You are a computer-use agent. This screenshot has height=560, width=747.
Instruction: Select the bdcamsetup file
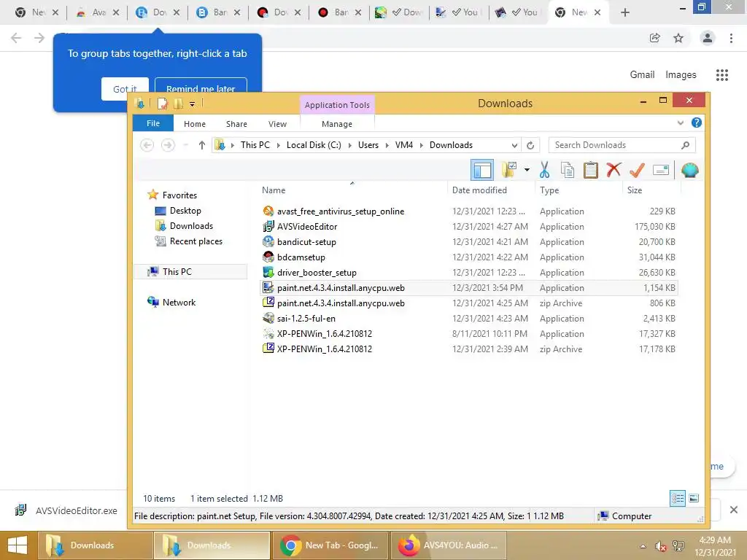(x=301, y=257)
